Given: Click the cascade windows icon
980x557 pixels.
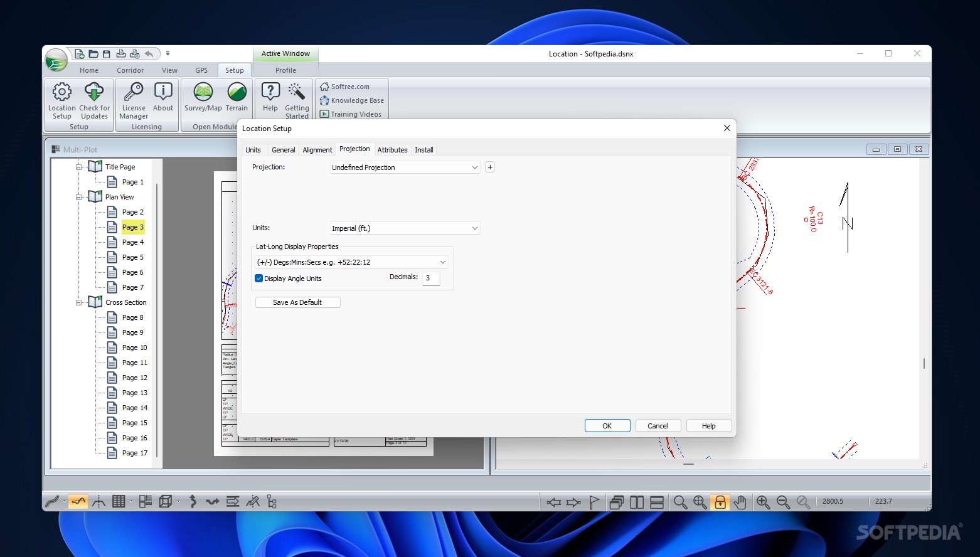Looking at the screenshot, I should point(616,502).
